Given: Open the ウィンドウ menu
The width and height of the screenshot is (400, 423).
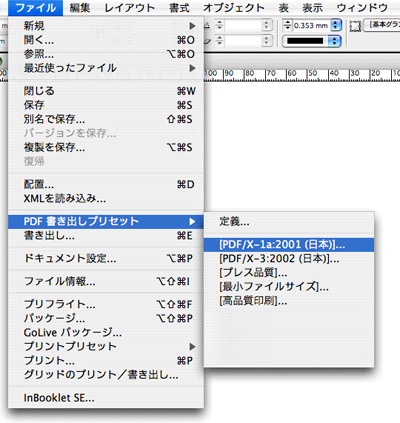Looking at the screenshot, I should pos(362,8).
